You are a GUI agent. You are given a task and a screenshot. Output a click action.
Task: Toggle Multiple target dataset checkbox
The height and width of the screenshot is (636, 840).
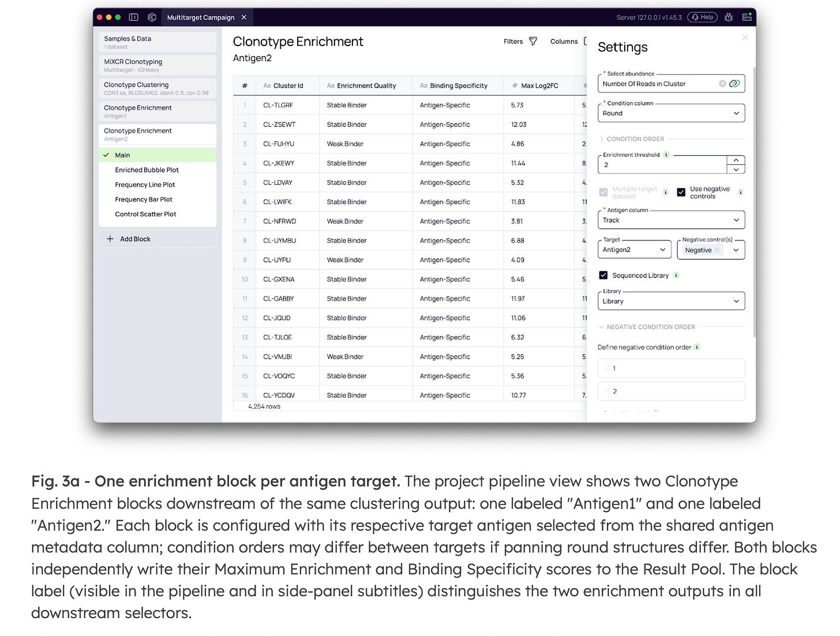pos(603,192)
